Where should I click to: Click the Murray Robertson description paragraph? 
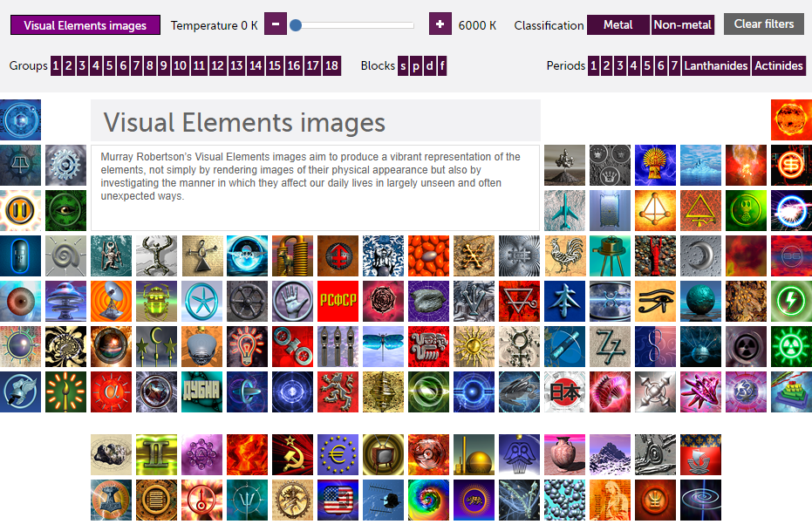coord(310,176)
